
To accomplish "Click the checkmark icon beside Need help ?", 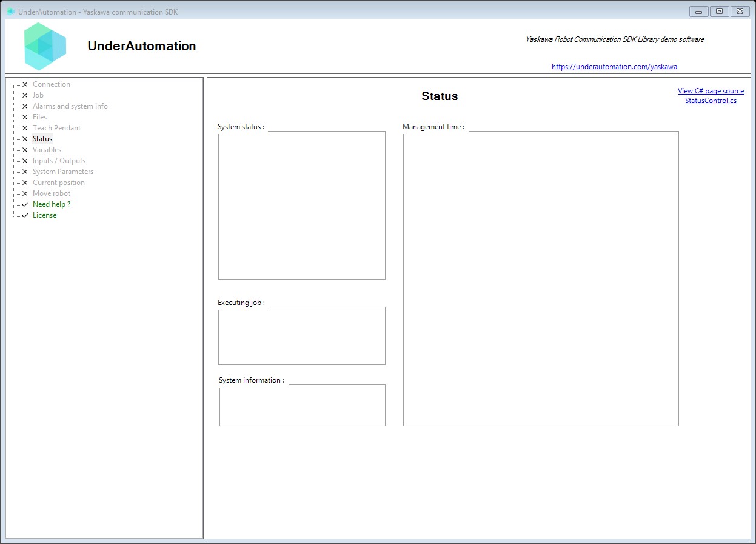I will [25, 204].
